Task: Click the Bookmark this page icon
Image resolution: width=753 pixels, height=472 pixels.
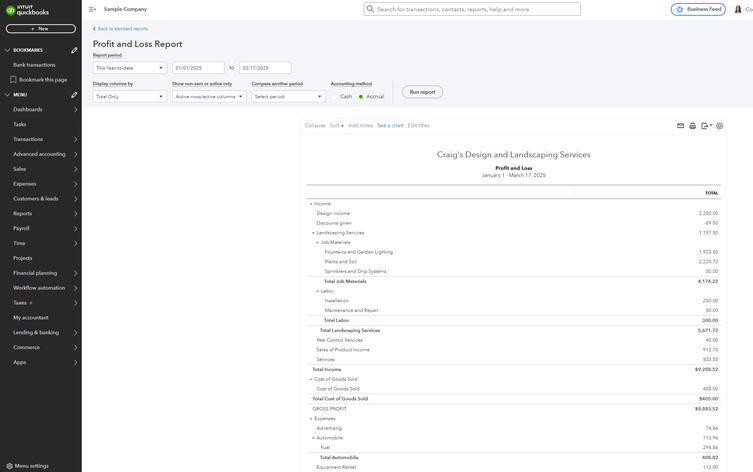Action: coord(12,79)
